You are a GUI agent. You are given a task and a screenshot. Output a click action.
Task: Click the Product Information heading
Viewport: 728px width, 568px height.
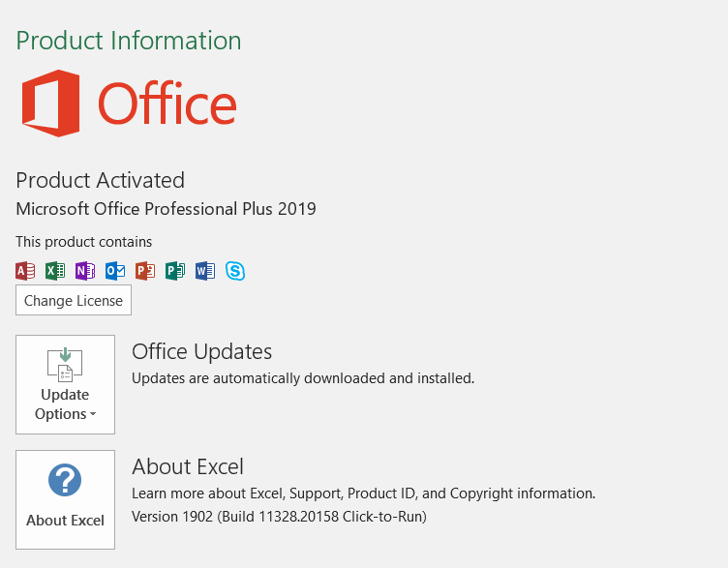[129, 41]
